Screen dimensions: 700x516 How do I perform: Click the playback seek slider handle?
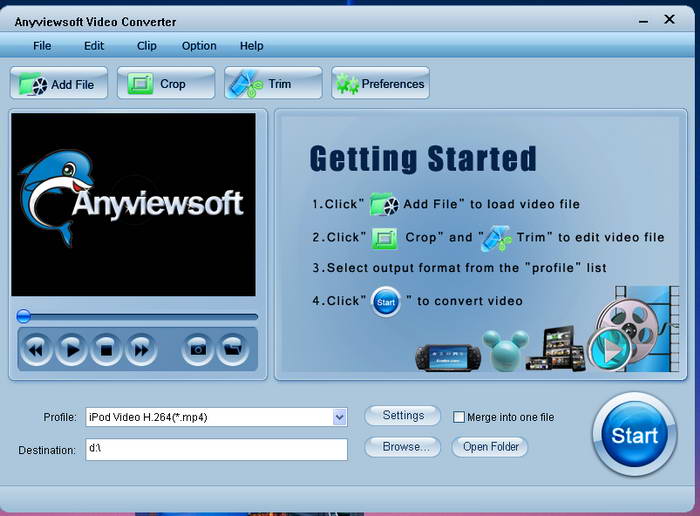[x=24, y=316]
